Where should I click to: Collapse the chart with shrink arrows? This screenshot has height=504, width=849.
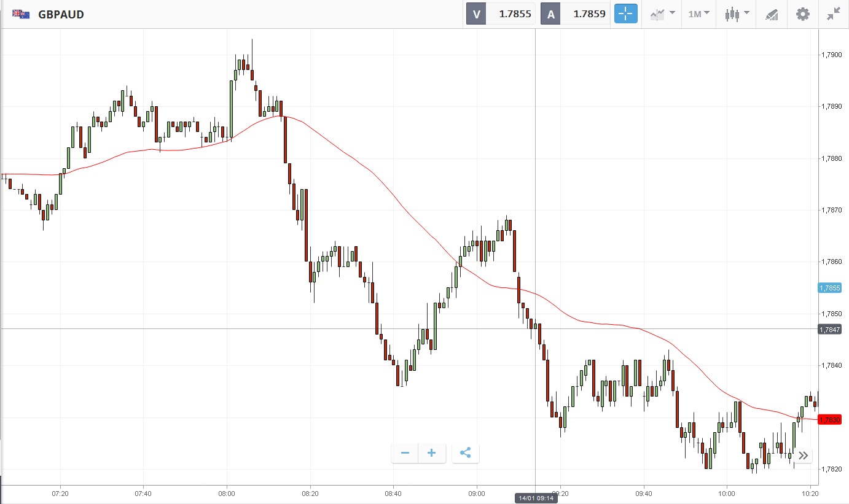pos(833,14)
